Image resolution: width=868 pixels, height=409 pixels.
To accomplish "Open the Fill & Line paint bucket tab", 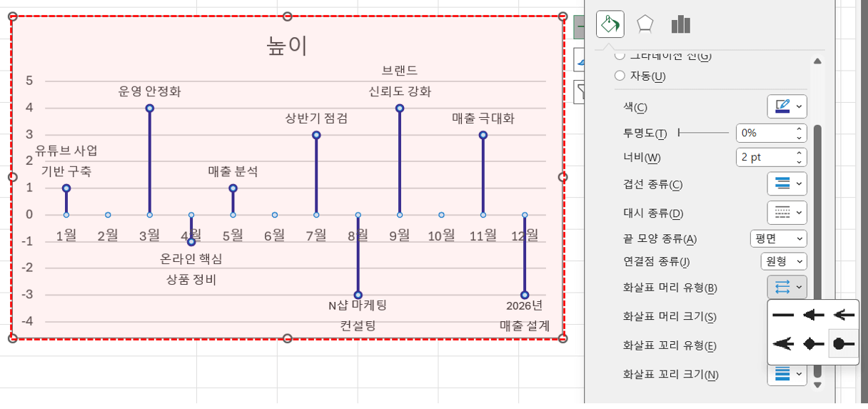I will point(610,24).
